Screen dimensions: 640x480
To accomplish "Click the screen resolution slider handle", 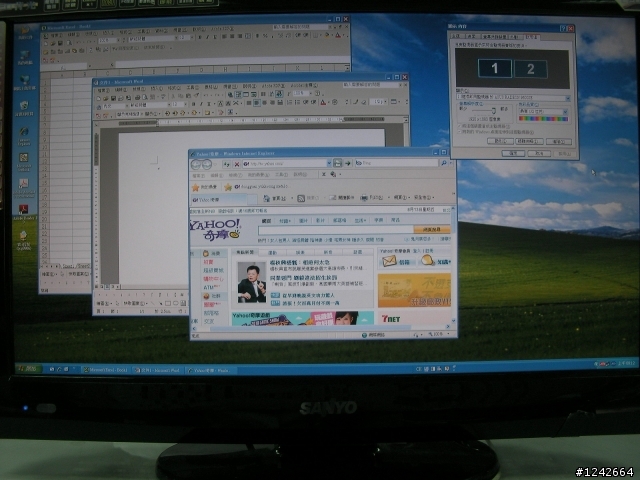I will point(493,110).
